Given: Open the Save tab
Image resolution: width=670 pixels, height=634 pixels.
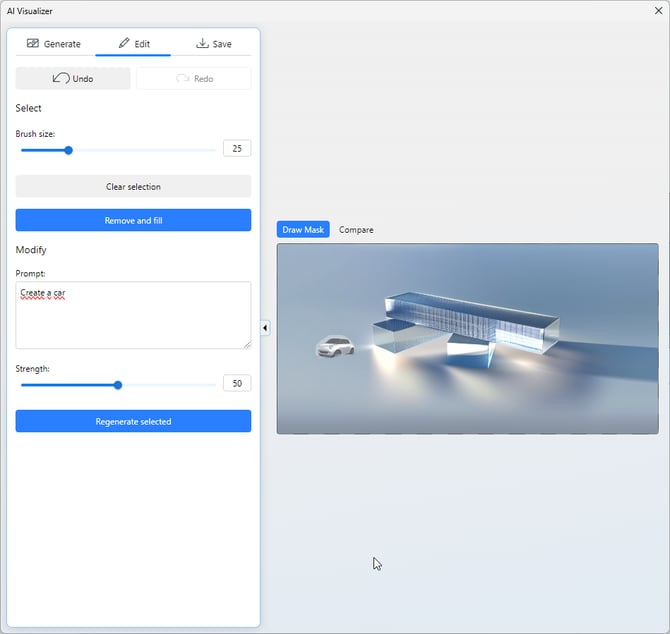Looking at the screenshot, I should click(213, 44).
